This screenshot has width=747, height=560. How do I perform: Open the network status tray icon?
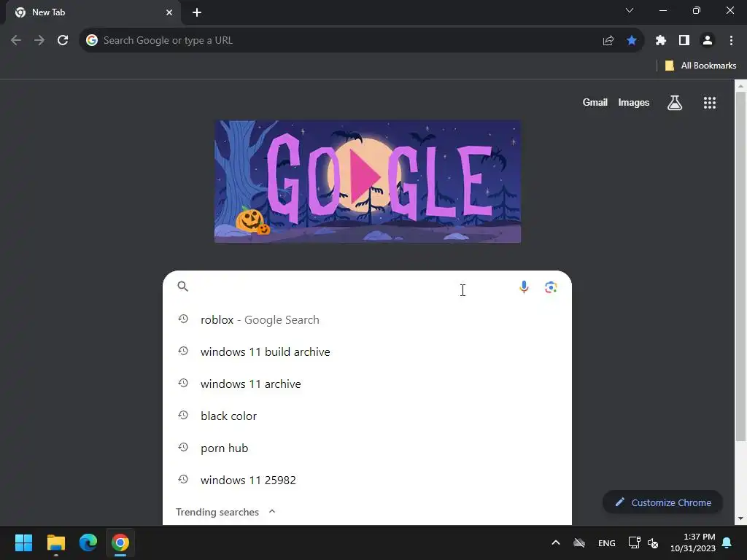(634, 542)
